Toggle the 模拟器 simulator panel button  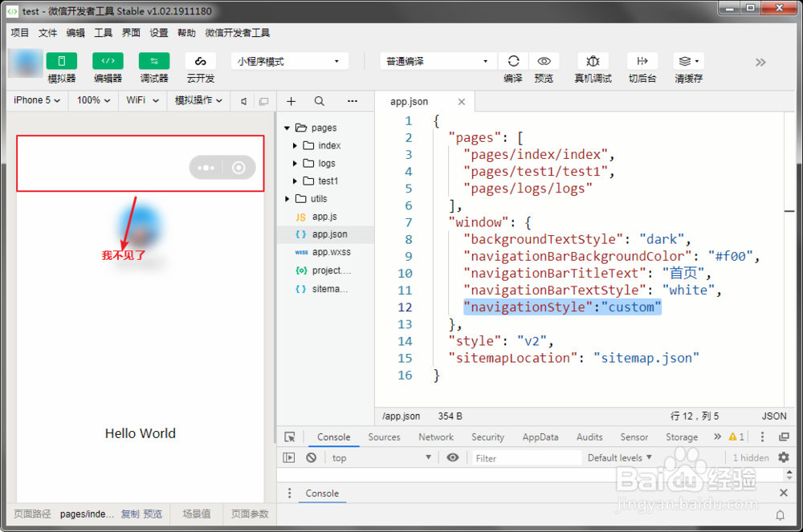pos(62,61)
